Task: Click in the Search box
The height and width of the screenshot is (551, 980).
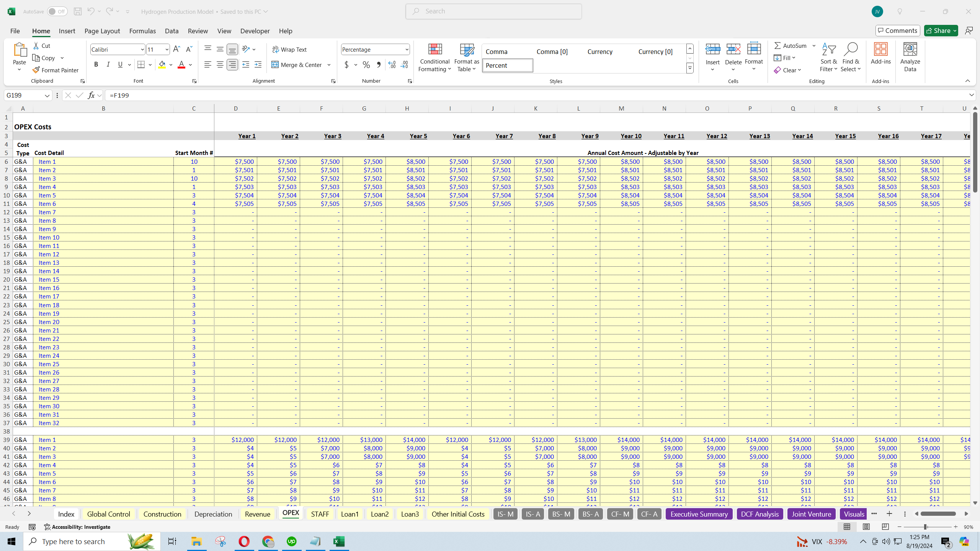Action: point(493,11)
